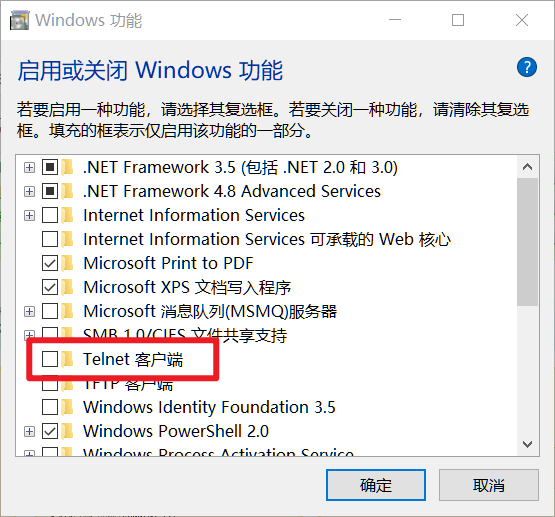Click the scrollbar down arrow in feature list
Image resolution: width=555 pixels, height=517 pixels.
click(x=527, y=444)
